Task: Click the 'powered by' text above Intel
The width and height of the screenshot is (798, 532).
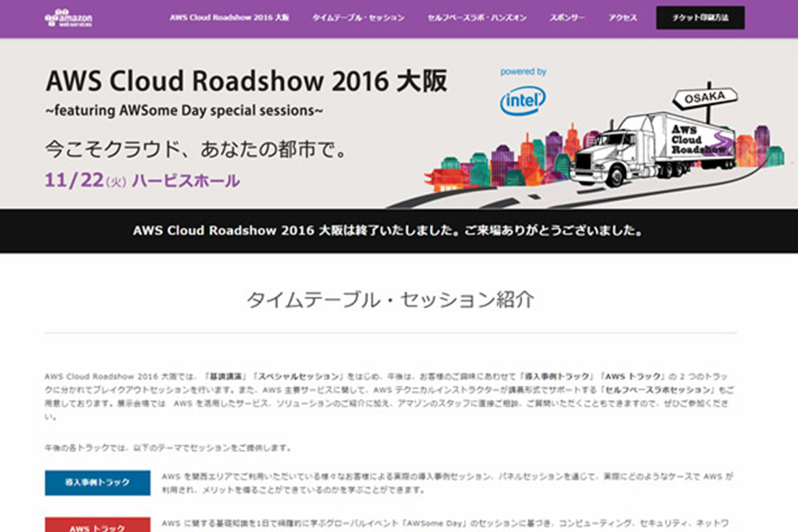Action: pos(523,72)
